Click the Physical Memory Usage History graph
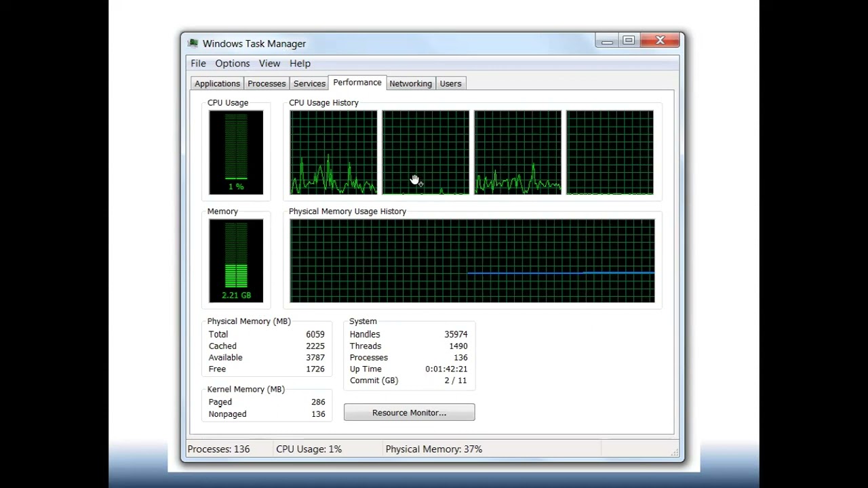Image resolution: width=868 pixels, height=488 pixels. coord(473,261)
